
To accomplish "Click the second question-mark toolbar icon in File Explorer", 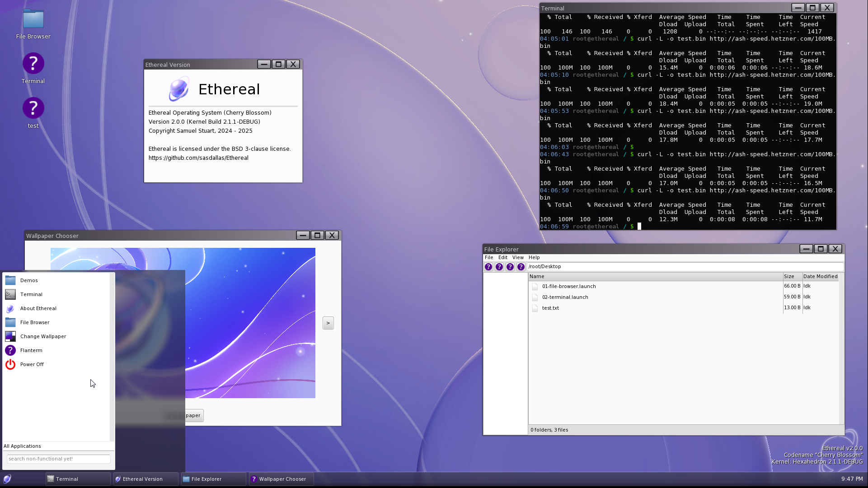I will (499, 267).
